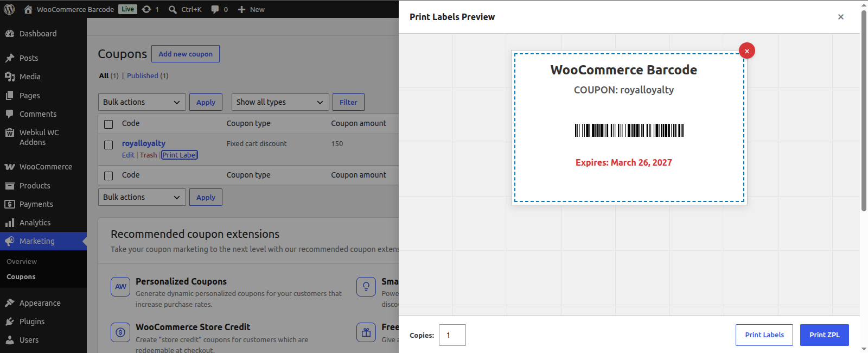The image size is (868, 353).
Task: Go to WooCommerce Barcode site name
Action: point(75,9)
